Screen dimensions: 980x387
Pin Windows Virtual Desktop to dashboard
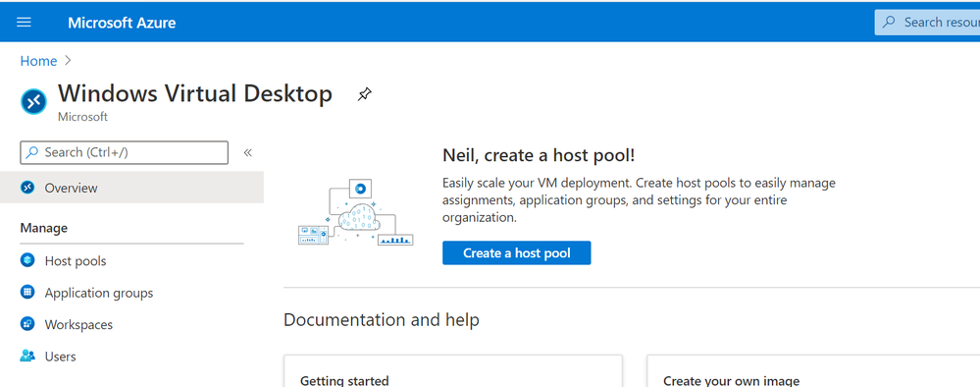click(x=364, y=94)
